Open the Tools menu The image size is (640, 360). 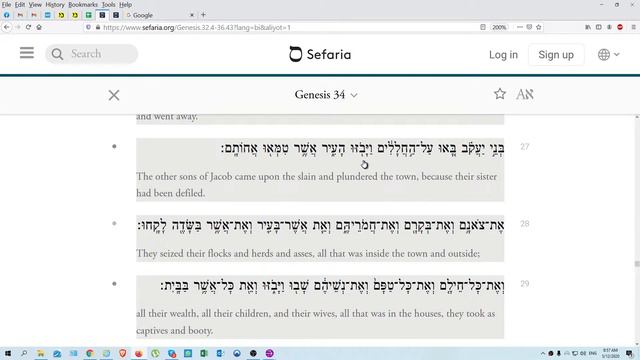pos(109,4)
